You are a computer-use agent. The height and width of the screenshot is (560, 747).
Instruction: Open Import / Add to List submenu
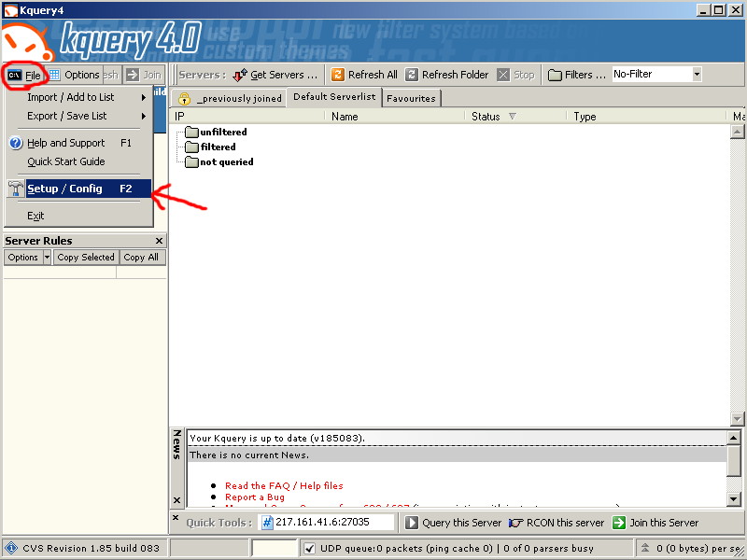pos(78,97)
